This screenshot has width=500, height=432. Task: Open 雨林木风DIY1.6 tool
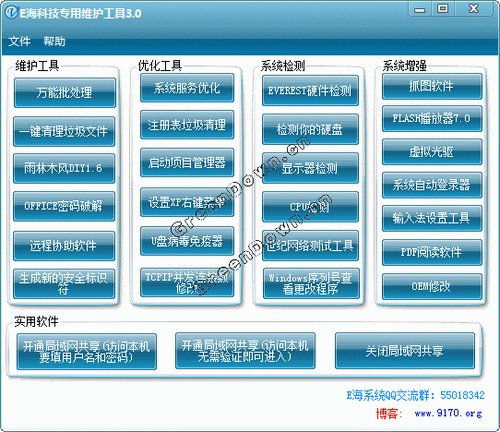[x=64, y=168]
